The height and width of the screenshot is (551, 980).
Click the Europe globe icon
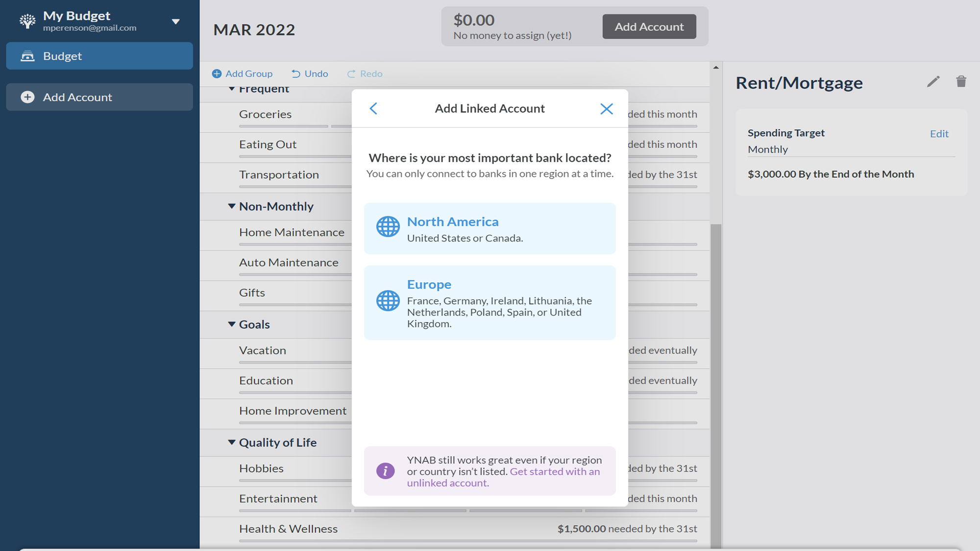(x=388, y=301)
